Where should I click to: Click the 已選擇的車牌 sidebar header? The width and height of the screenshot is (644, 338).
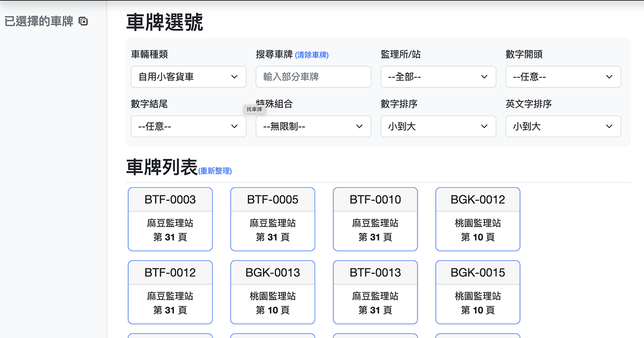(38, 20)
